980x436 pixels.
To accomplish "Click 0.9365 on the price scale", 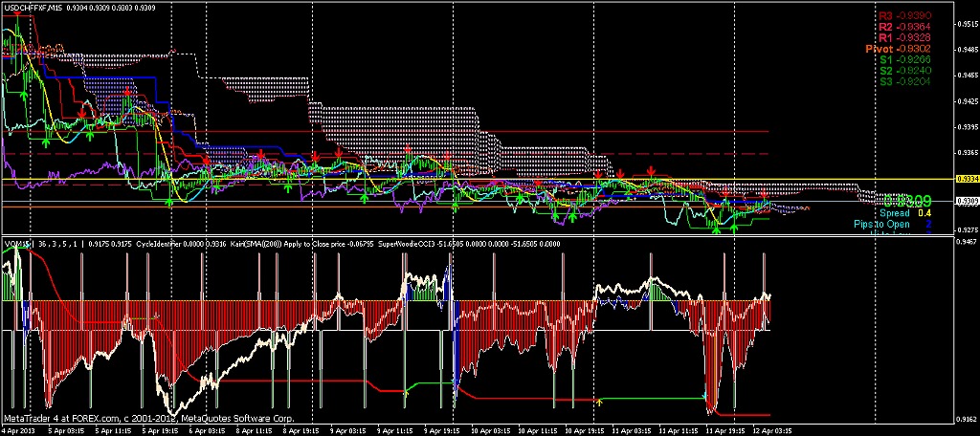I will (x=967, y=152).
